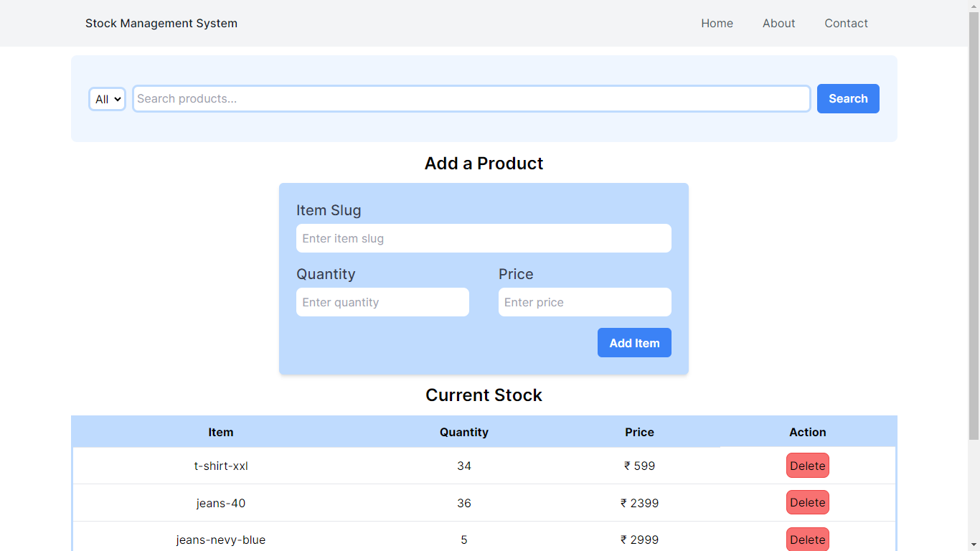980x551 pixels.
Task: Click the Price column header
Action: [639, 432]
